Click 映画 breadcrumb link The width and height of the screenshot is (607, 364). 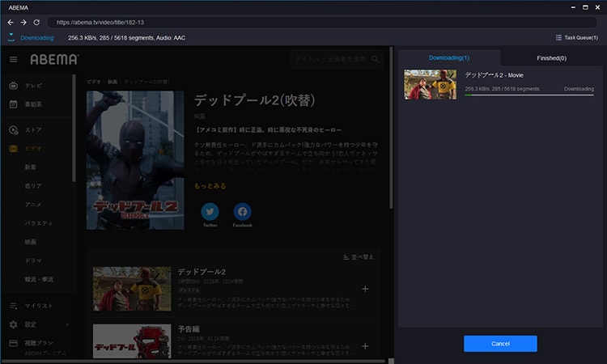[x=112, y=82]
